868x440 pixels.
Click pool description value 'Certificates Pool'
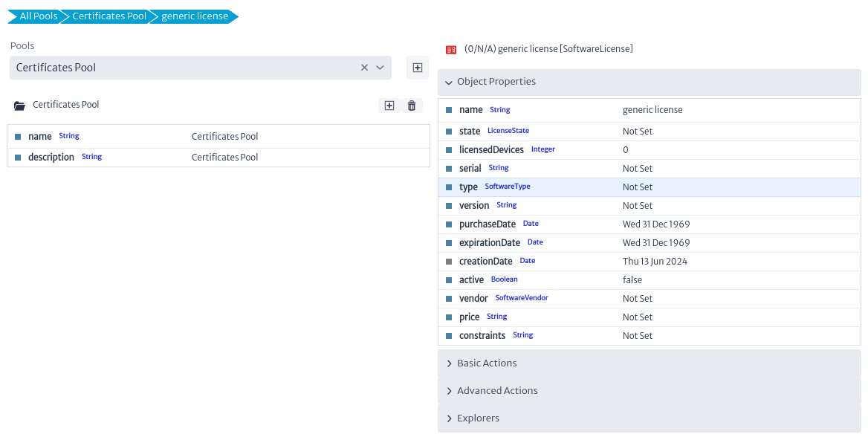tap(224, 157)
